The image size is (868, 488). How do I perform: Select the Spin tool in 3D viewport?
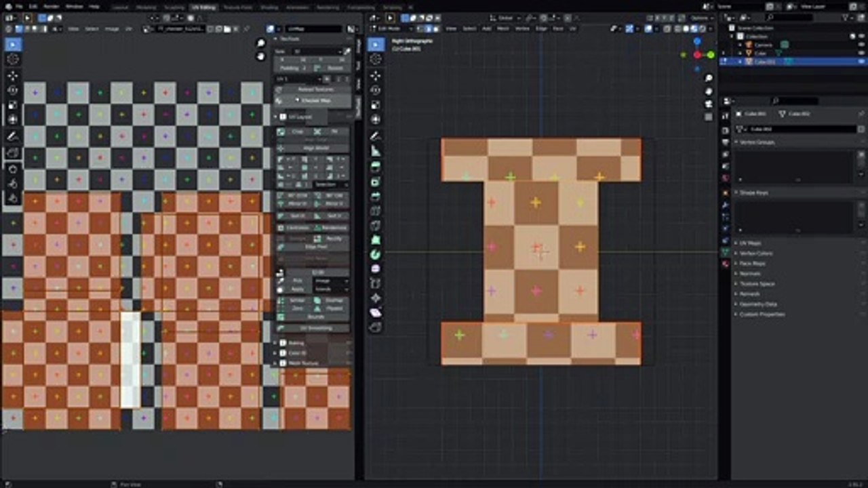click(x=376, y=254)
